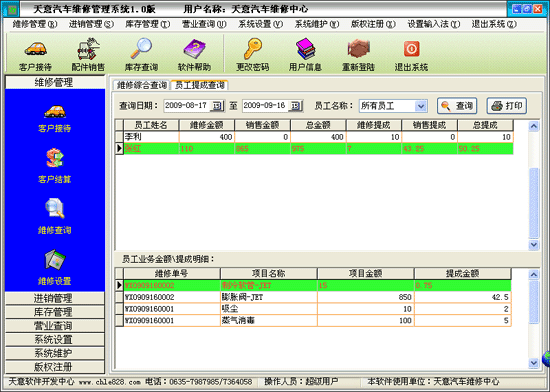Viewport: 550px width, 392px height.
Task: Click the 更改密码 key icon
Action: (x=253, y=55)
